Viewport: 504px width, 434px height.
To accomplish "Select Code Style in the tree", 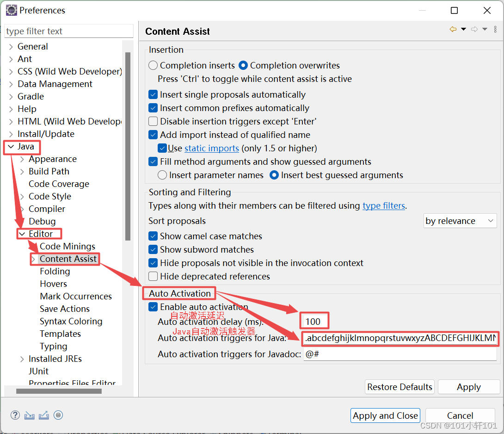I will coord(50,196).
